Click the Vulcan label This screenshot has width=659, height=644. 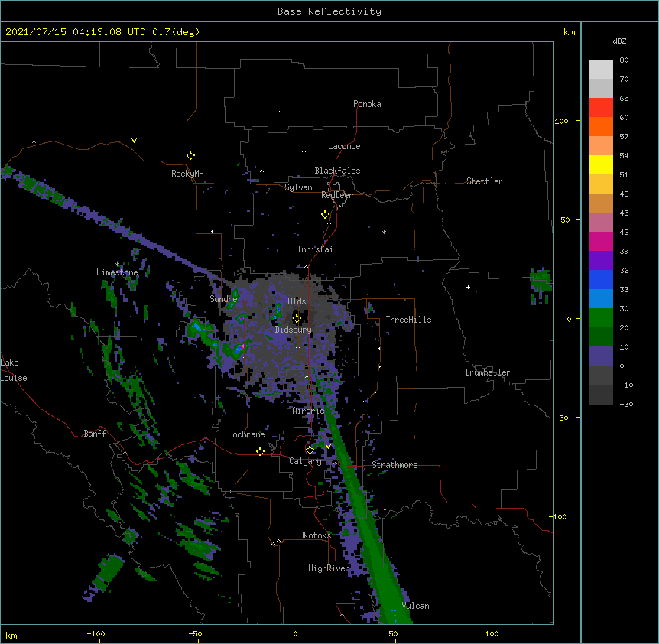pos(415,606)
